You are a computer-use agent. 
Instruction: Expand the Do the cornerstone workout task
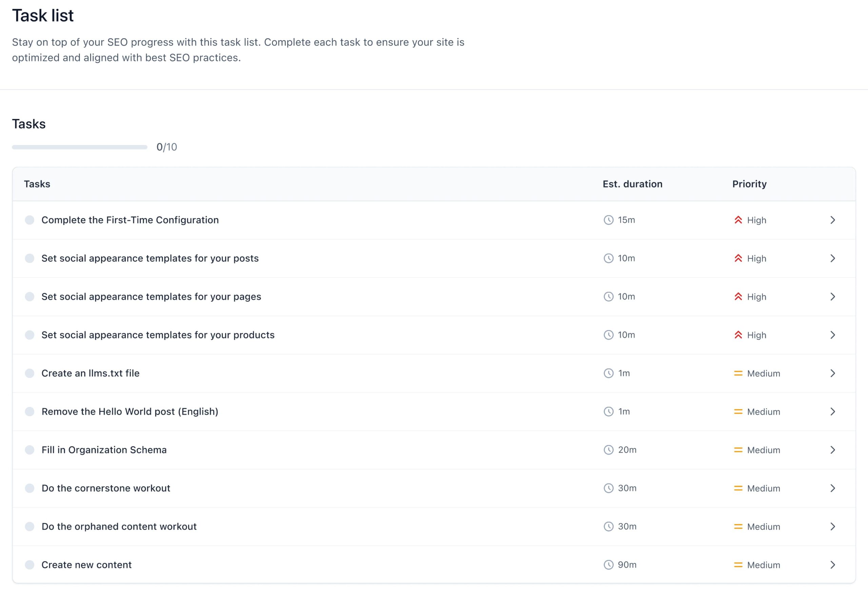click(x=832, y=488)
